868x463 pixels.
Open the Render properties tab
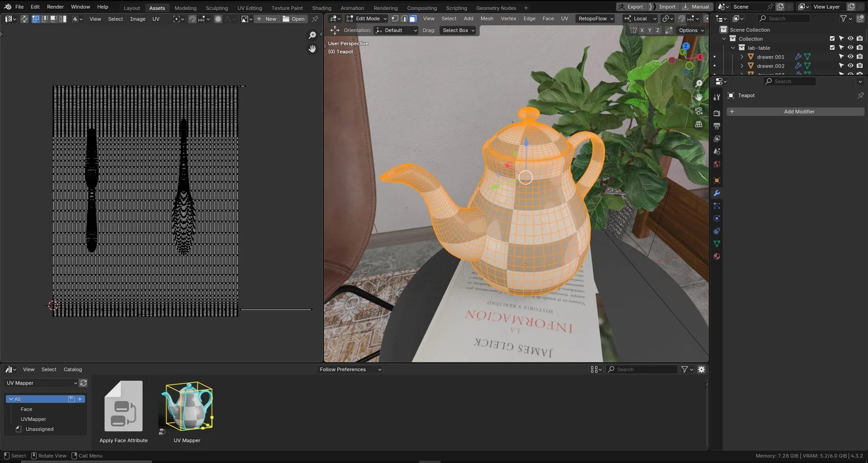pyautogui.click(x=717, y=113)
